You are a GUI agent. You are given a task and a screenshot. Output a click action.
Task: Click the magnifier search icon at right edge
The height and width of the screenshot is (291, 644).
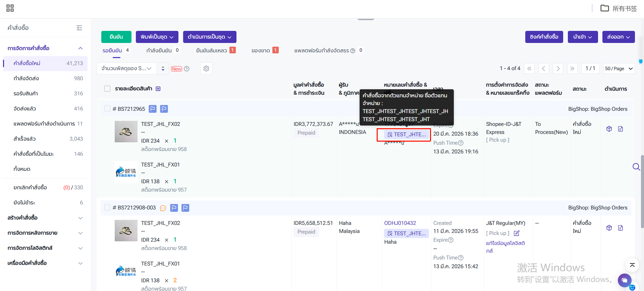(636, 167)
